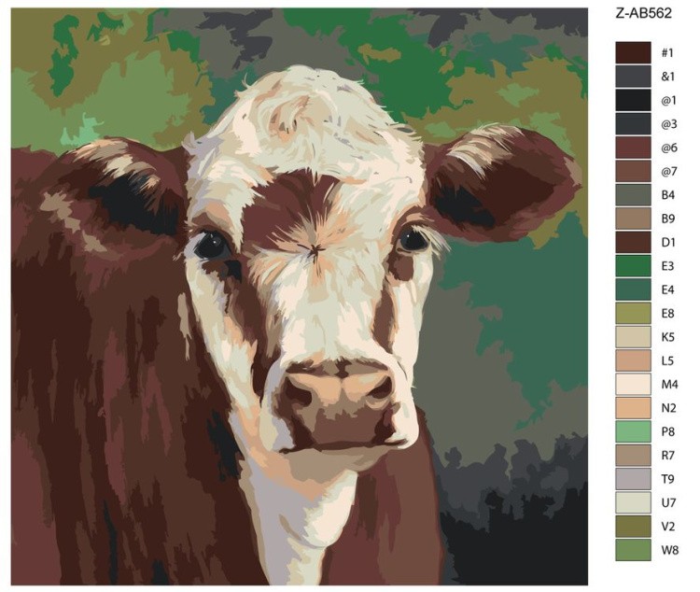Click the U7 label text
Viewport: 700px width, 592px height.
(668, 503)
